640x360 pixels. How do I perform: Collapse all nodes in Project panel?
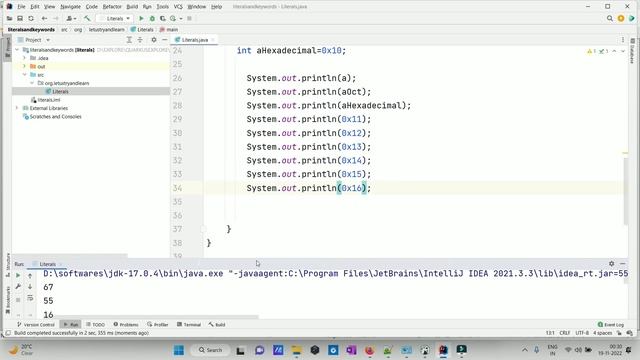(x=140, y=40)
